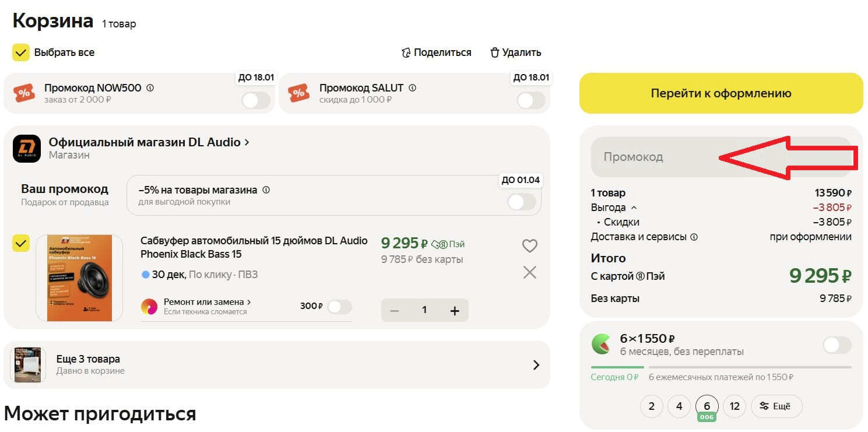Click the Share icon
The width and height of the screenshot is (868, 432).
point(406,52)
